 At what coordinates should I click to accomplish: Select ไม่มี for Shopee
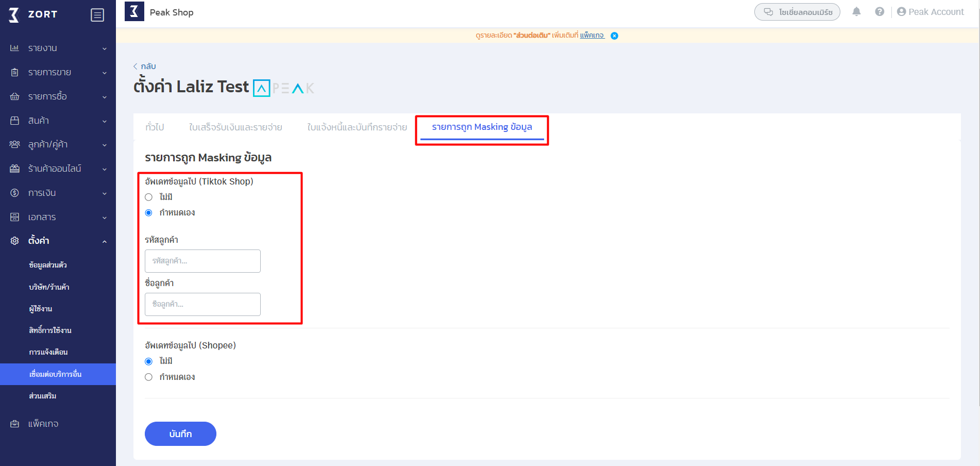point(148,361)
